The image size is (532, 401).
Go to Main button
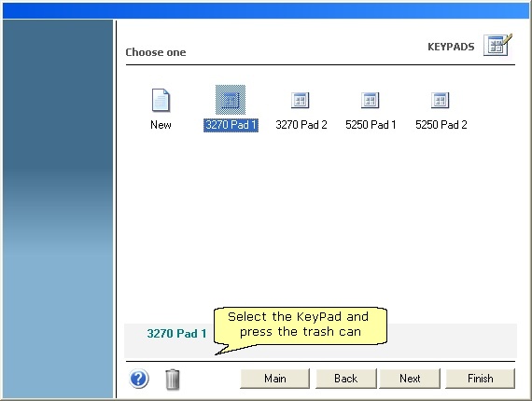[x=274, y=379]
